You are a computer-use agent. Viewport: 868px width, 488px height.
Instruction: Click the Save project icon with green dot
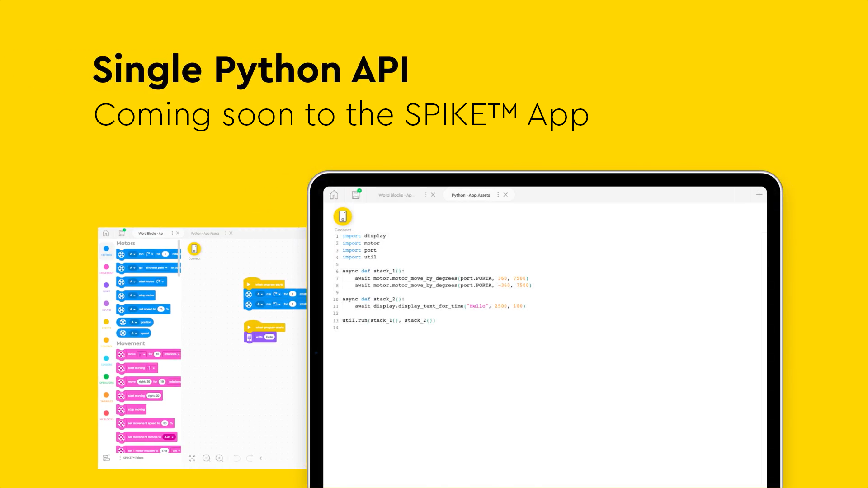coord(356,194)
